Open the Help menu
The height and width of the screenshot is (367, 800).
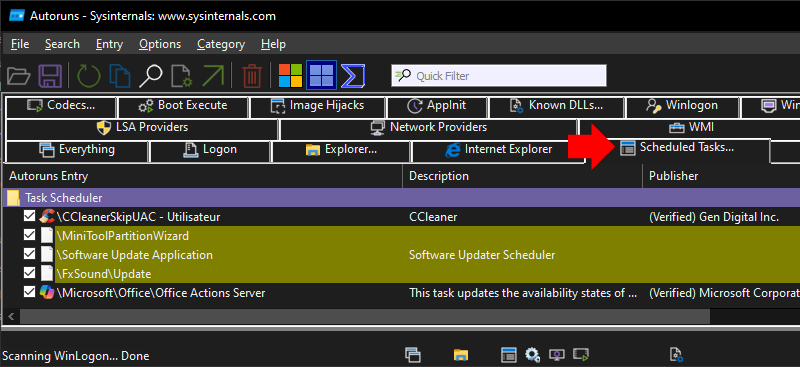click(x=273, y=44)
